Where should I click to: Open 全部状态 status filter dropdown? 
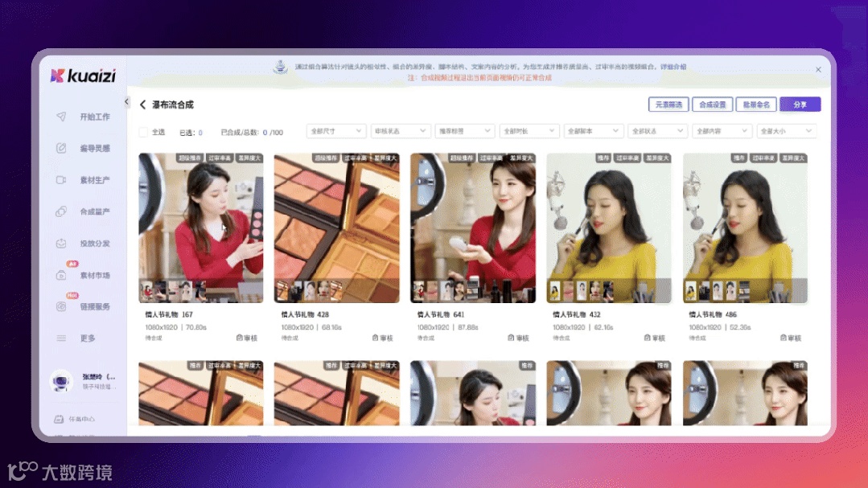(x=657, y=131)
